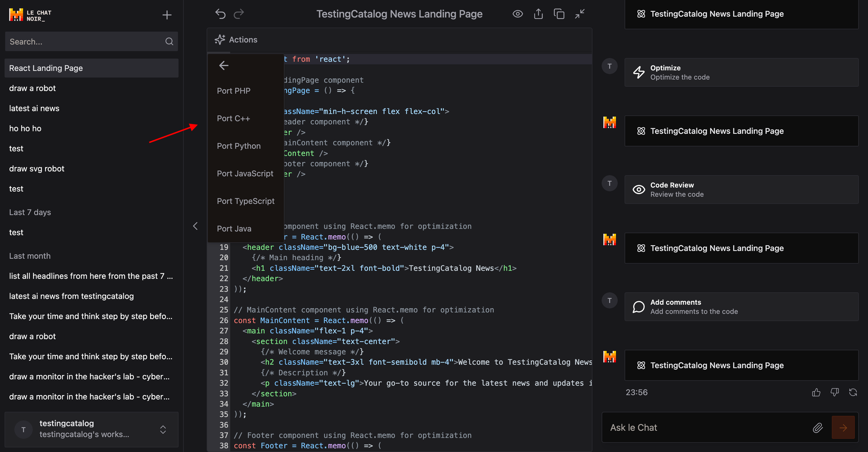Viewport: 868px width, 452px height.
Task: Like the response with thumbs up
Action: coord(816,393)
